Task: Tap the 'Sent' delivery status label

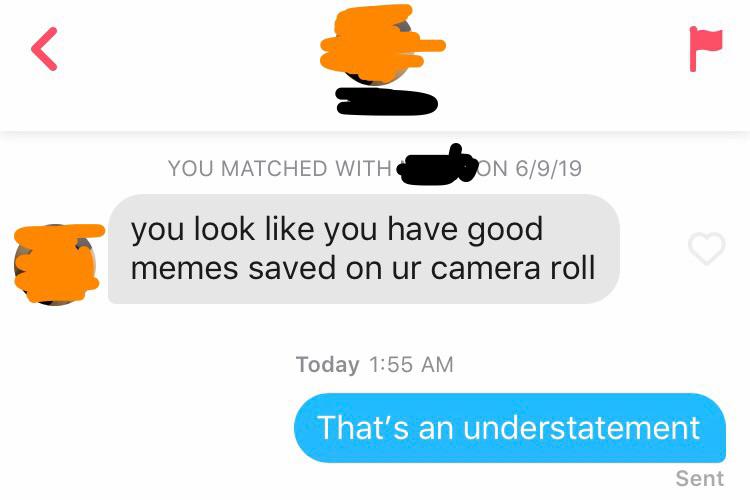Action: coord(699,478)
